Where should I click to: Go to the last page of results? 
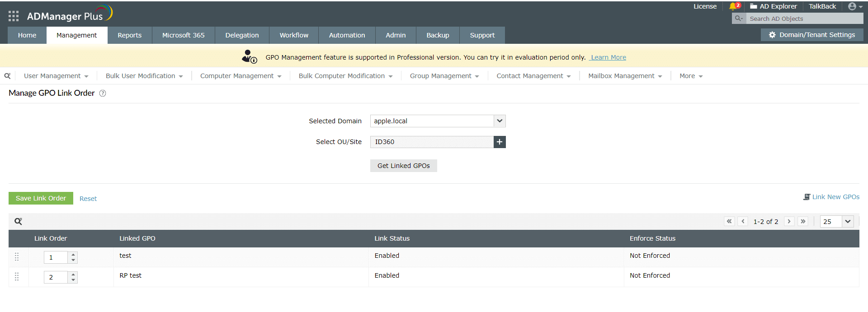tap(803, 221)
